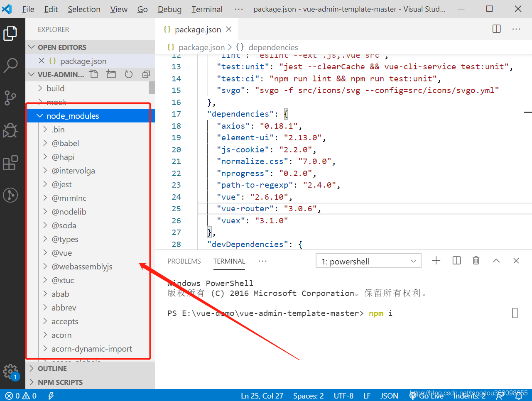Expand the .bin folder
The width and height of the screenshot is (532, 401).
(90, 130)
